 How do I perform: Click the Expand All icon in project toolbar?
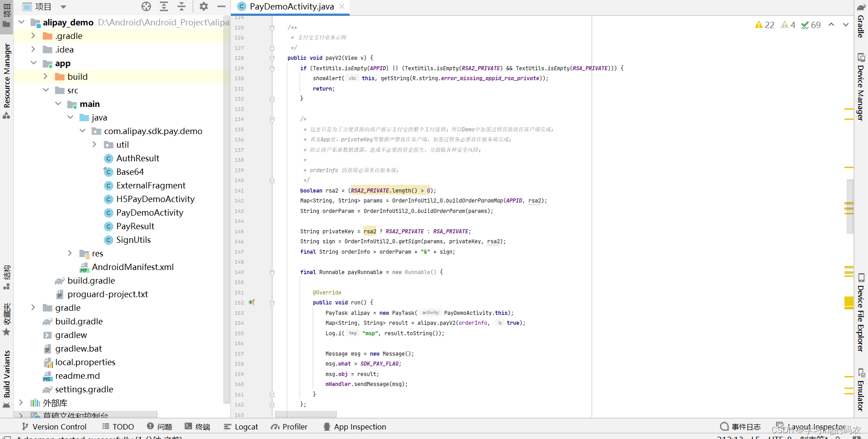click(164, 6)
